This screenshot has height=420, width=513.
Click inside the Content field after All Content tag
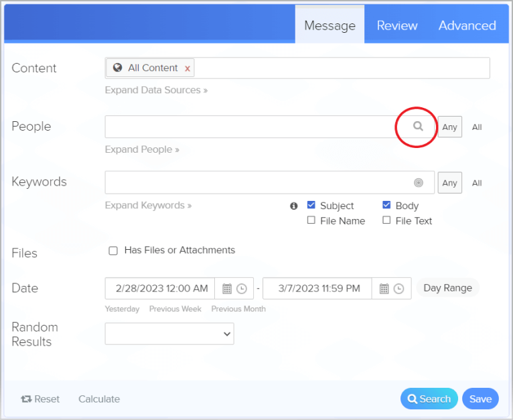tap(342, 68)
